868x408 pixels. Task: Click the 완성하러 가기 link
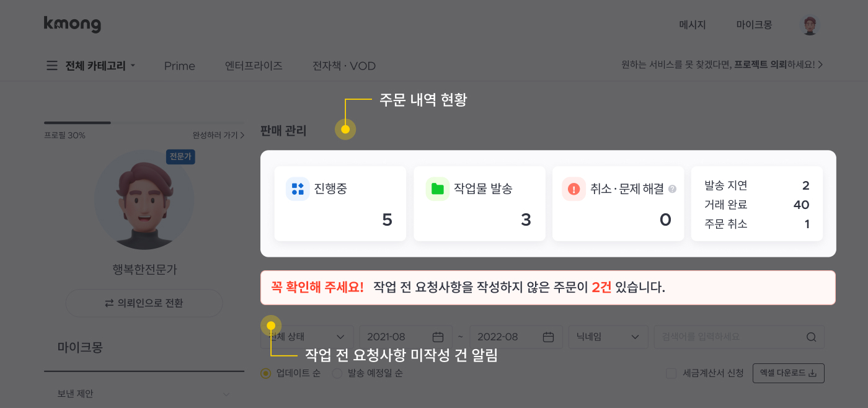click(218, 135)
